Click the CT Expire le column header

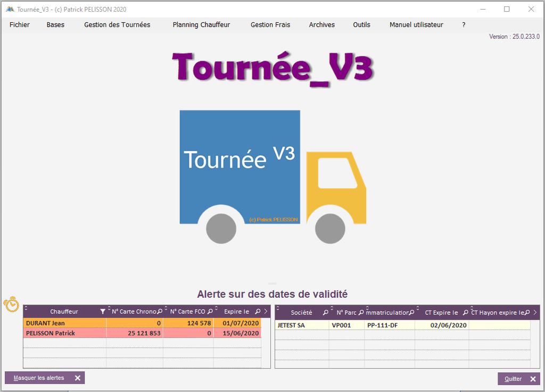441,313
